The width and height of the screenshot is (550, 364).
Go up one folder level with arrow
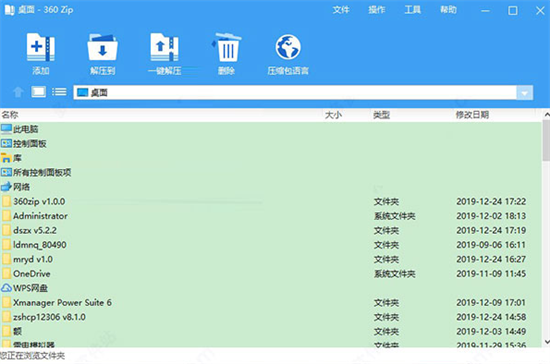[18, 92]
